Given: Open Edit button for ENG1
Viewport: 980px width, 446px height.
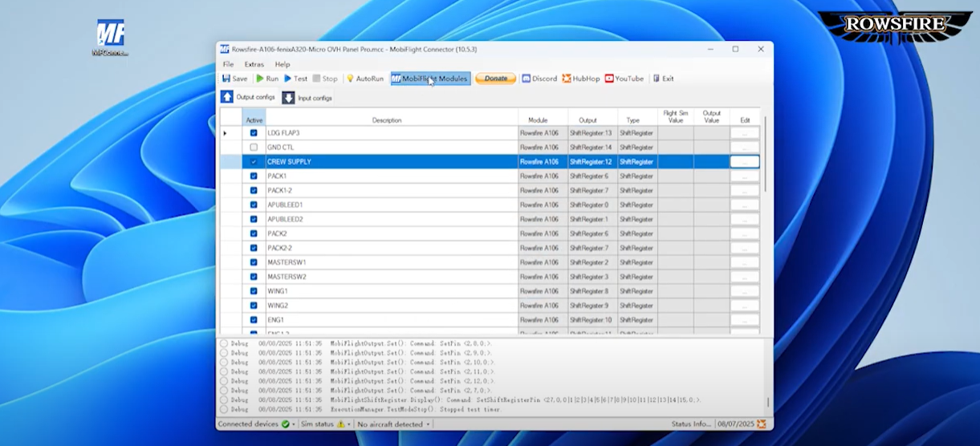Looking at the screenshot, I should tap(745, 321).
